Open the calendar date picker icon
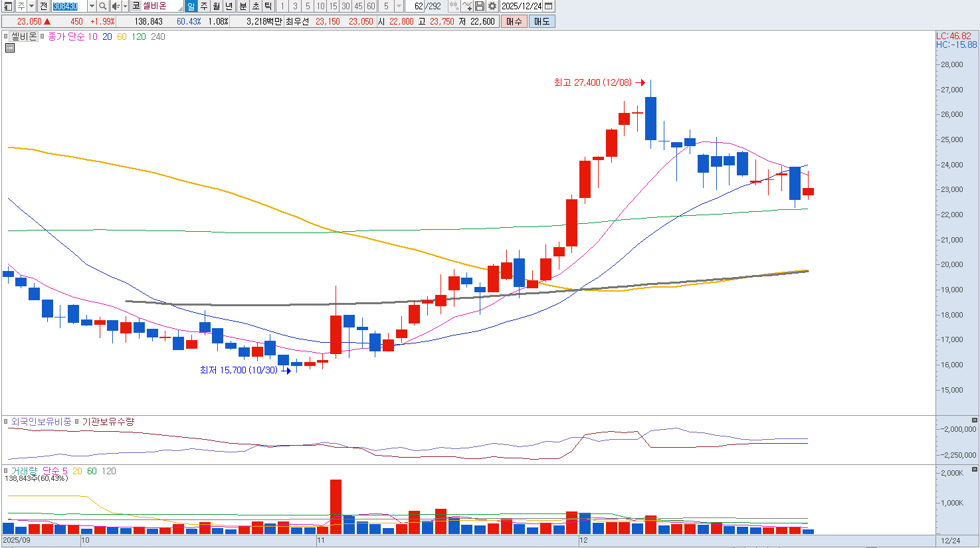This screenshot has height=548, width=980. [x=549, y=6]
